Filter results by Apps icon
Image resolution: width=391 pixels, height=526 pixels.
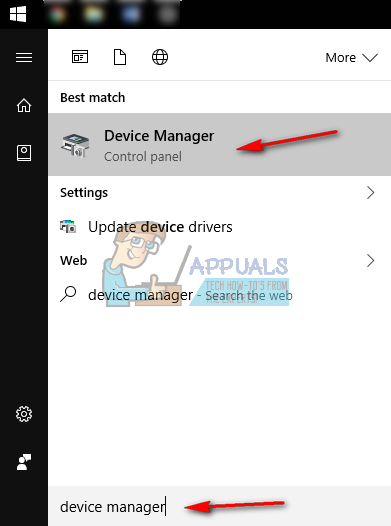(x=80, y=57)
